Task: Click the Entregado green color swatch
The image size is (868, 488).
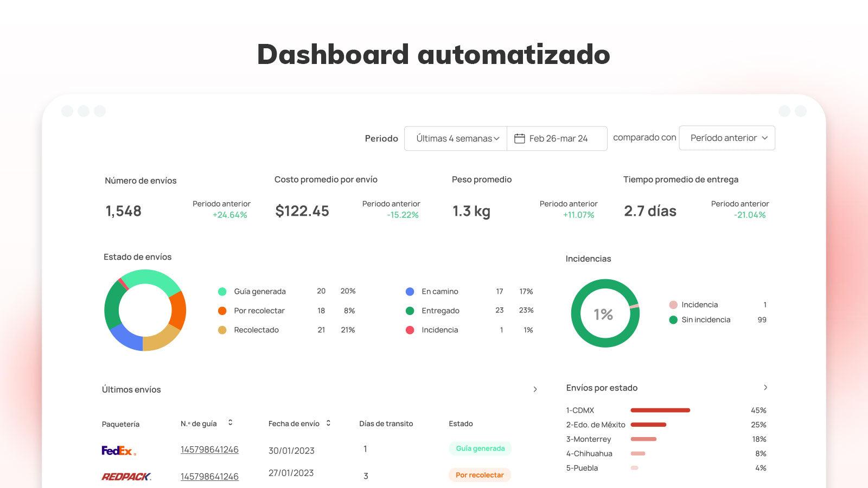Action: click(410, 311)
